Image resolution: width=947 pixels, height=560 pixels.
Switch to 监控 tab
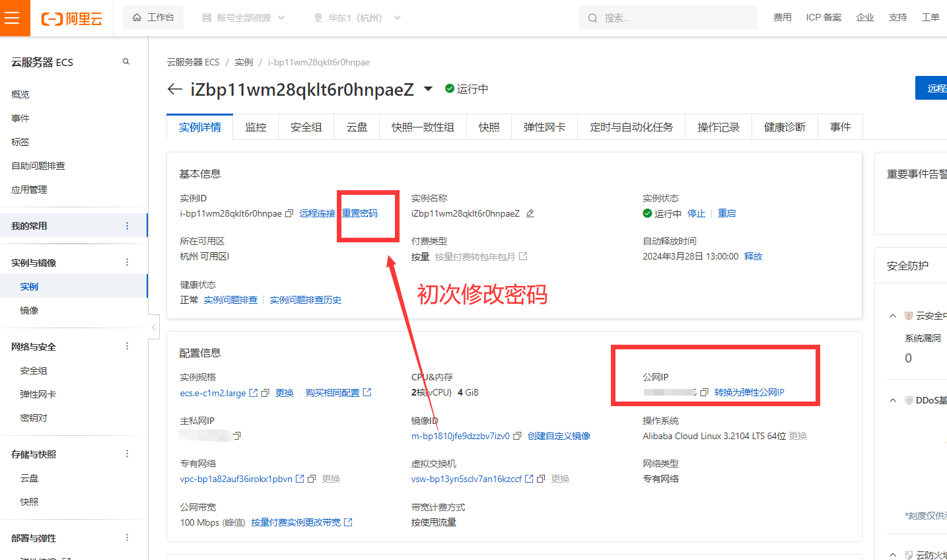[x=256, y=127]
